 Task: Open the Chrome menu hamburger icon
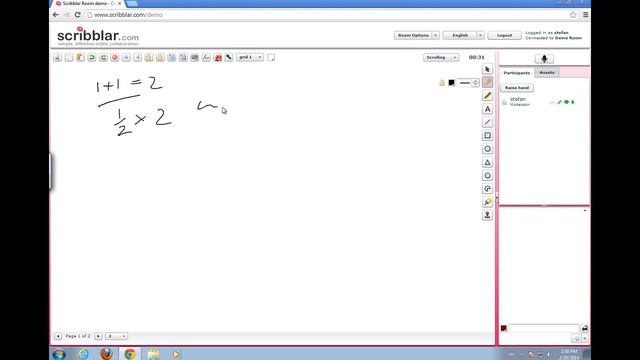click(x=585, y=15)
